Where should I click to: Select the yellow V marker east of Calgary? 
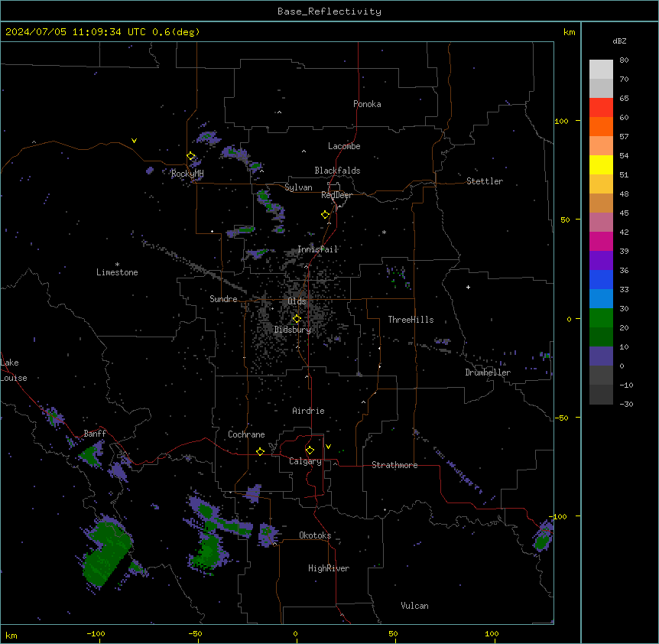[x=328, y=447]
